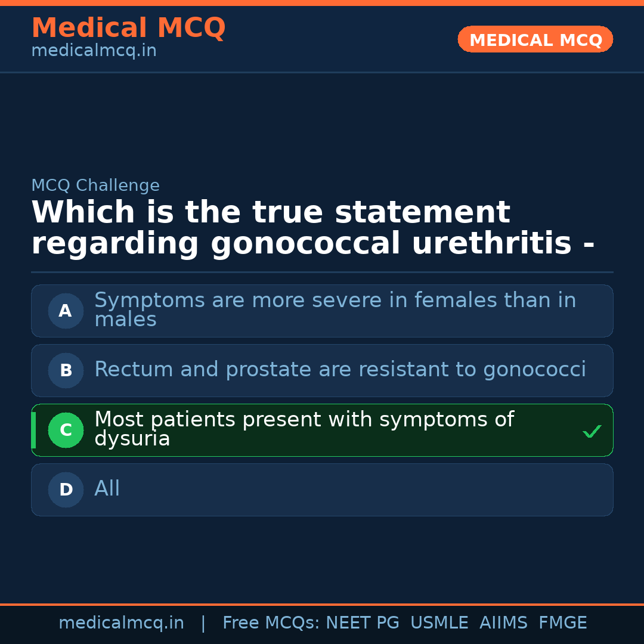The height and width of the screenshot is (644, 644).
Task: Click the letter A option circle
Action: pyautogui.click(x=66, y=311)
